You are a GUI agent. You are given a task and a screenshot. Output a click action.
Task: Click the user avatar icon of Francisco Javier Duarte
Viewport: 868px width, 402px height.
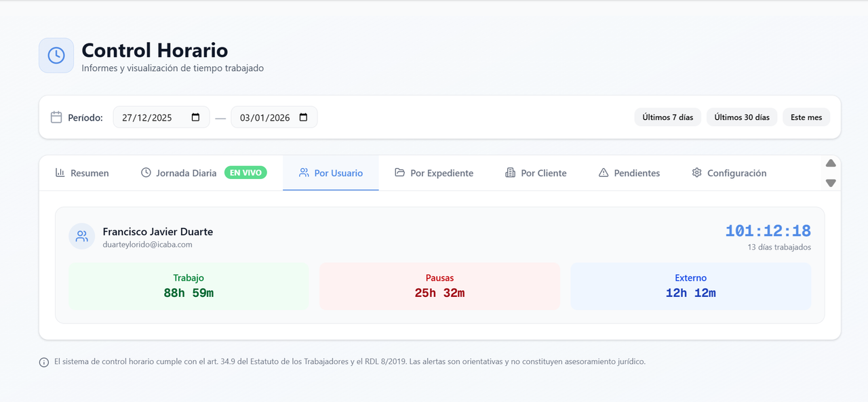(82, 237)
